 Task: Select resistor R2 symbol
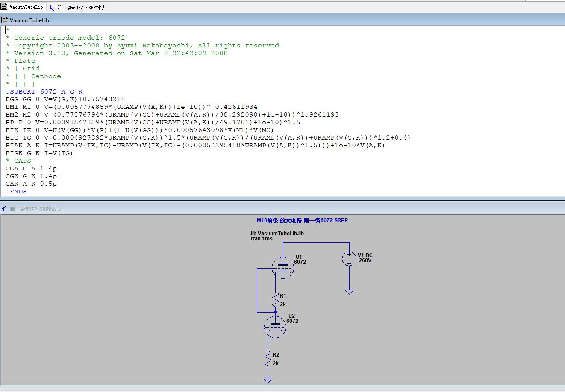point(268,359)
